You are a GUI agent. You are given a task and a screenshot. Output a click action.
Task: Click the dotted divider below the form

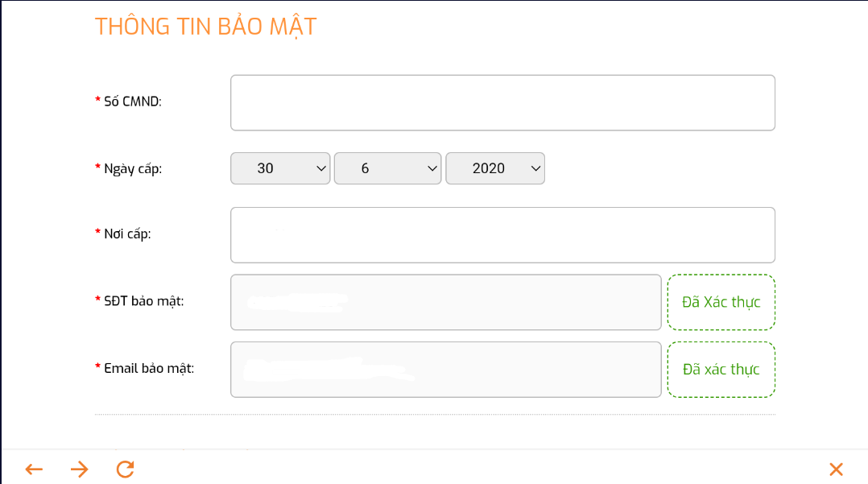click(x=435, y=415)
